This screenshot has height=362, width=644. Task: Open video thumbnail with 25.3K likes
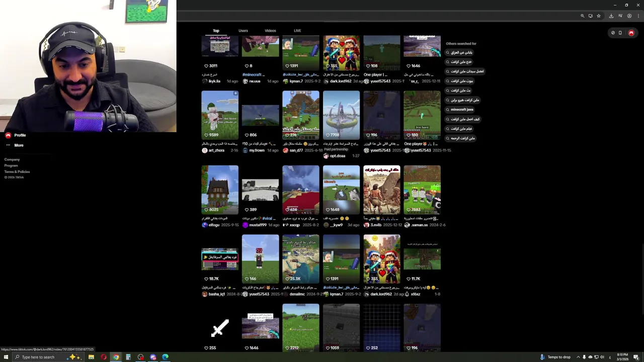(301, 259)
